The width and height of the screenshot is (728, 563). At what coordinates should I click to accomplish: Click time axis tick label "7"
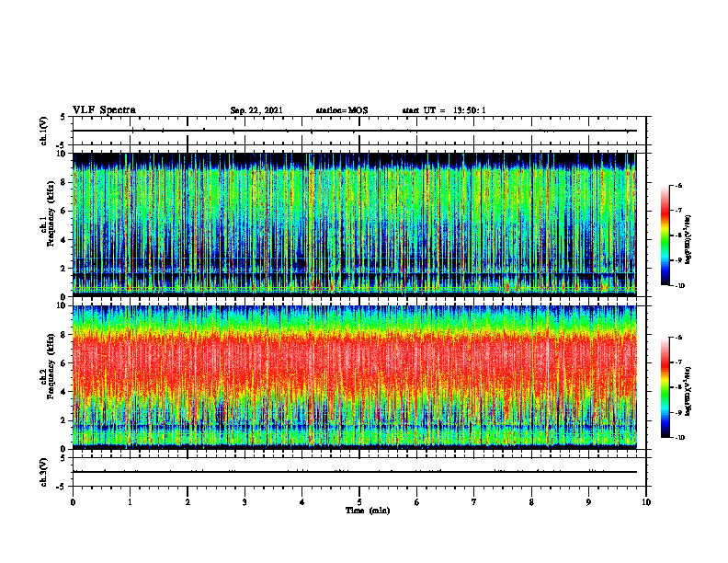click(474, 502)
